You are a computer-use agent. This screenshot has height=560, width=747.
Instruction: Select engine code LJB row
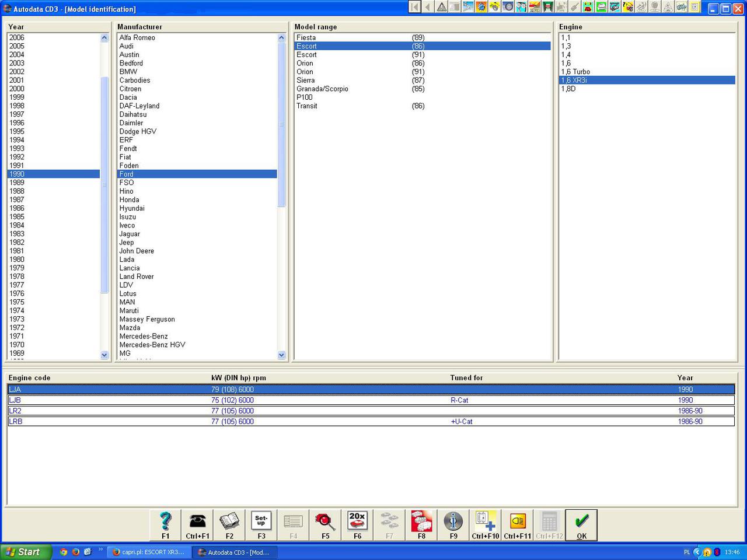(x=371, y=400)
